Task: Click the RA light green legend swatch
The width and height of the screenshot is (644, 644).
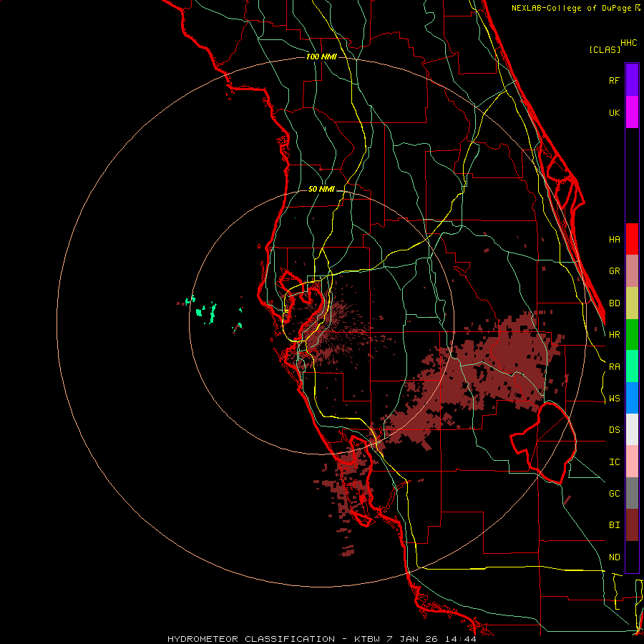Action: (x=632, y=366)
